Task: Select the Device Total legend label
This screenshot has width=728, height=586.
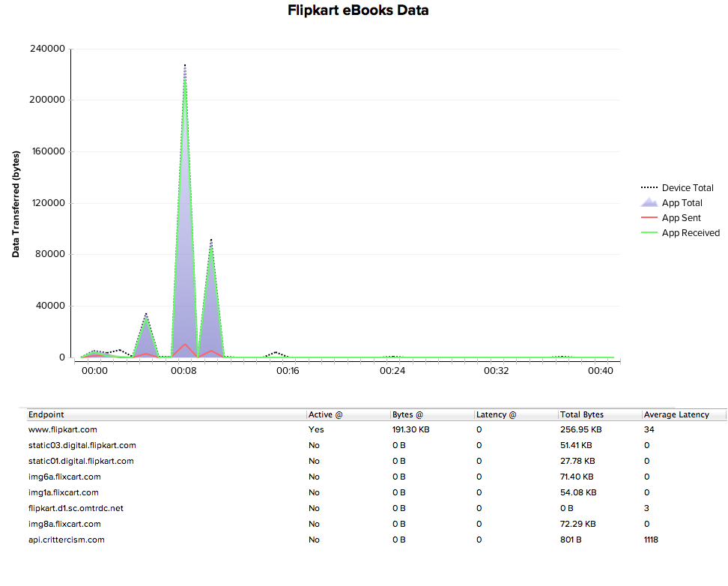Action: [688, 188]
